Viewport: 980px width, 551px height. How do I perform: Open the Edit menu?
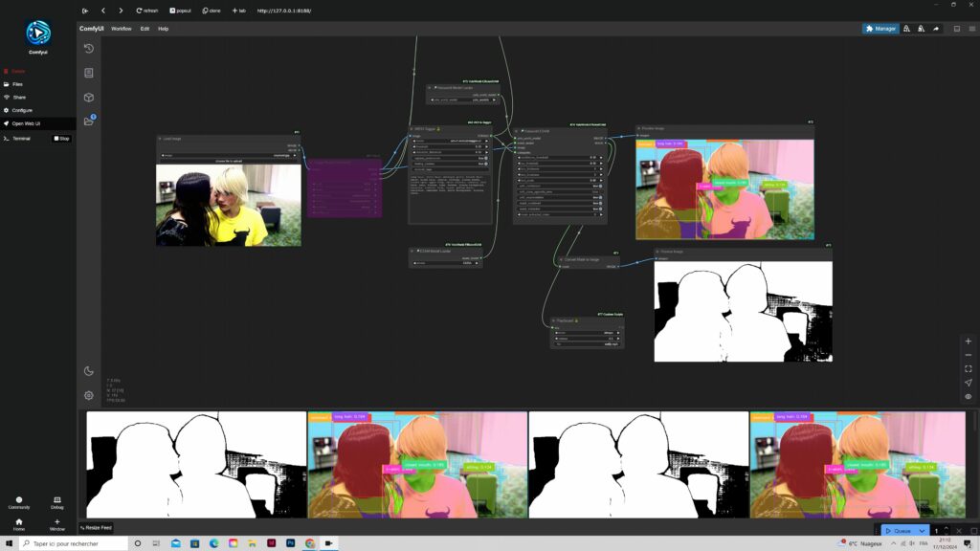click(x=145, y=29)
